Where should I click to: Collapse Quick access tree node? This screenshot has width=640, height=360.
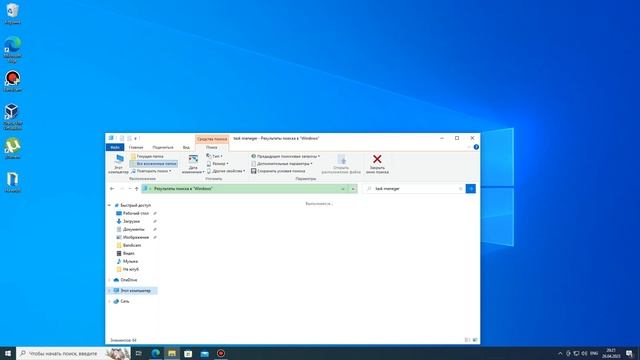[x=109, y=205]
